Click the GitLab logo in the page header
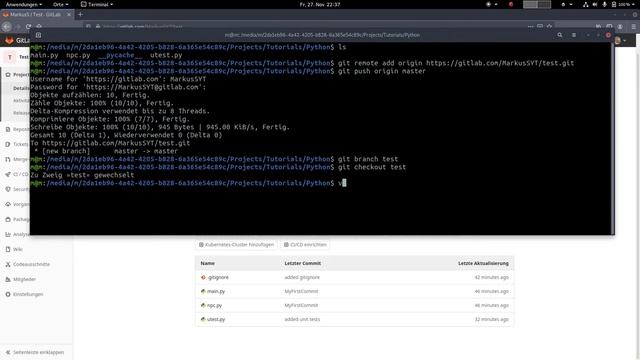 click(9, 40)
